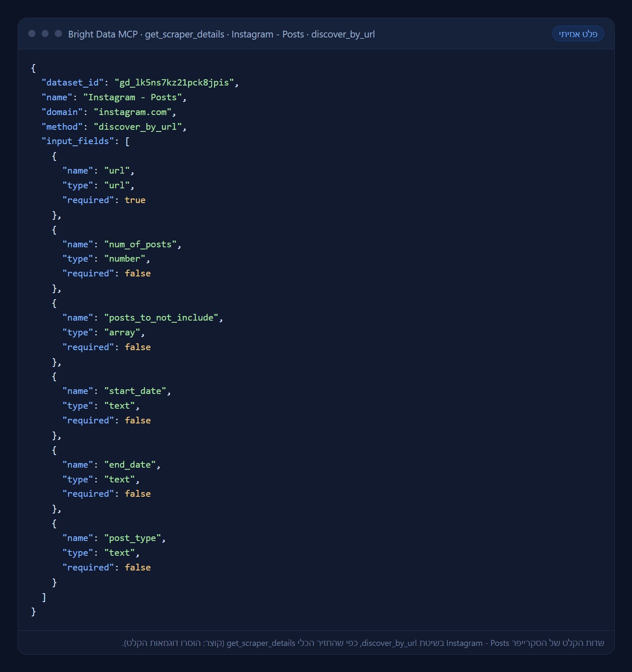The height and width of the screenshot is (672, 632).
Task: Click the "name": "Instagram - Posts" line
Action: 114,97
